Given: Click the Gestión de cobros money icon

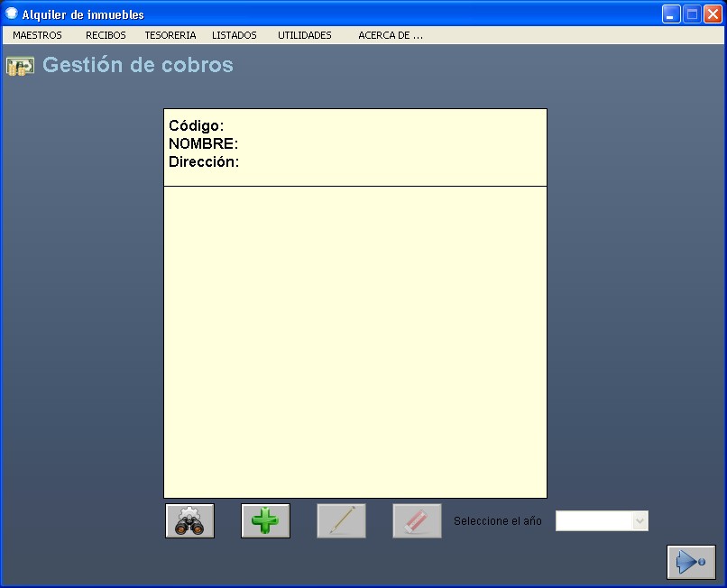Looking at the screenshot, I should tap(21, 67).
